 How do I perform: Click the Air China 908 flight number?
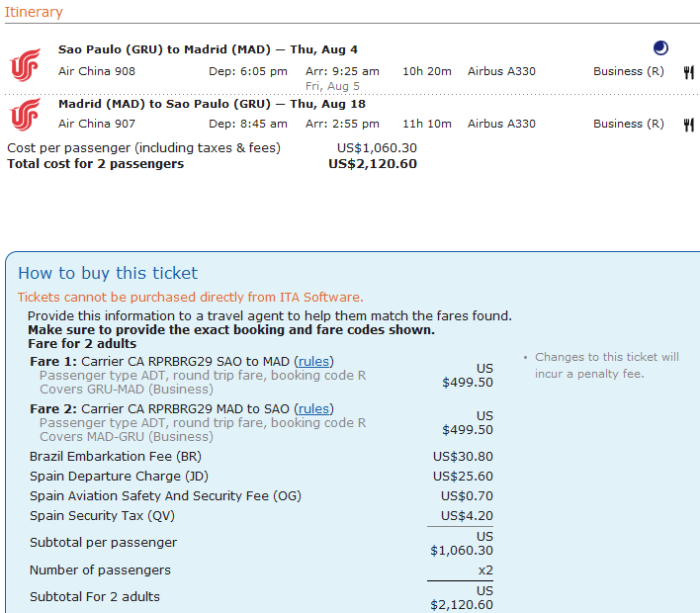coord(97,71)
